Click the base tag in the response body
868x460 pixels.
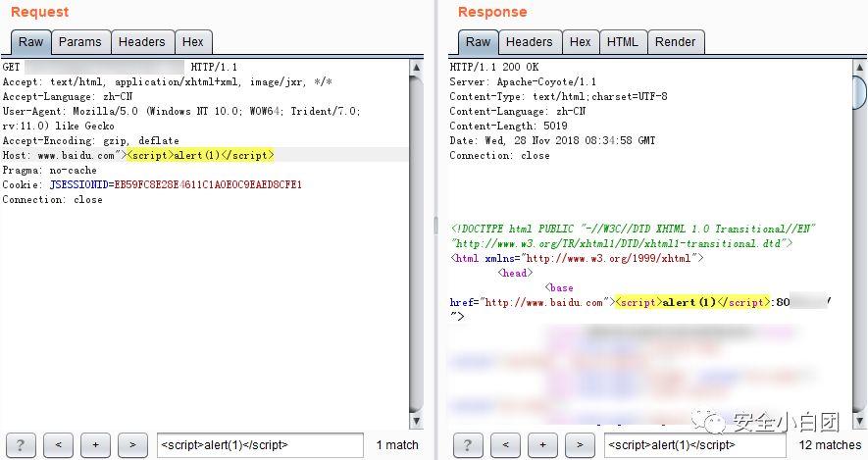point(559,287)
